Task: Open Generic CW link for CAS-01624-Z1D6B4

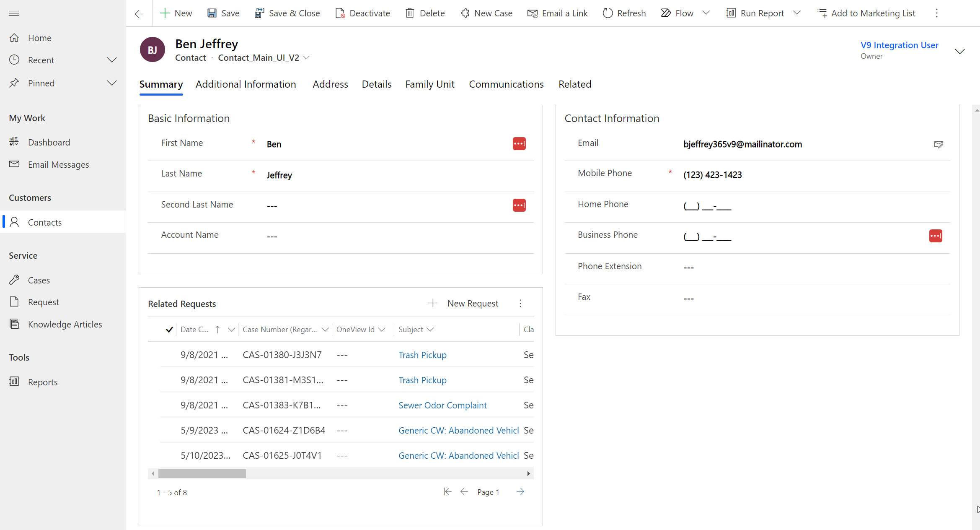Action: tap(458, 430)
